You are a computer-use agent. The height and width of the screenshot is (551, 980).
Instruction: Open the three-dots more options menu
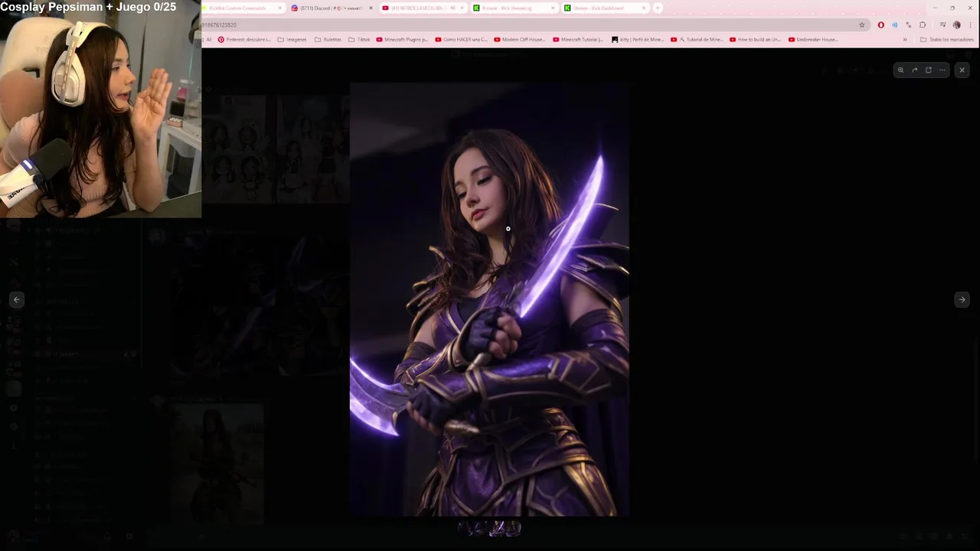[x=942, y=70]
